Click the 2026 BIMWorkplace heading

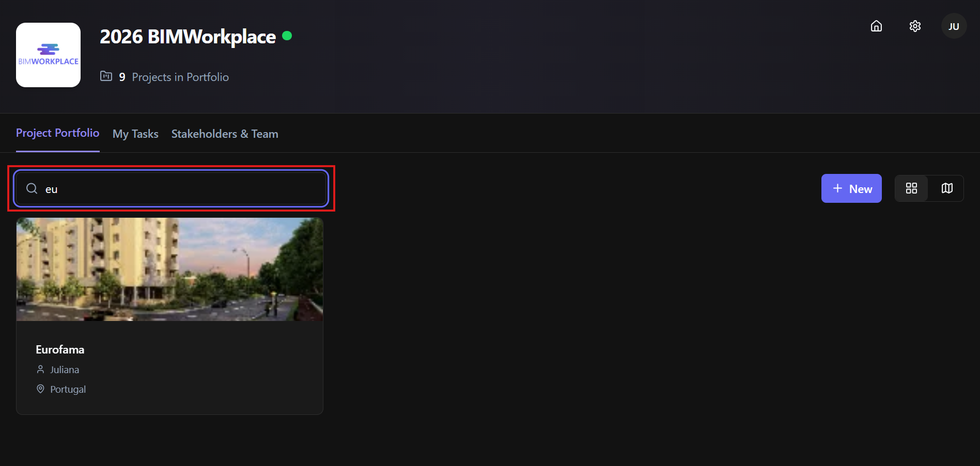point(188,37)
